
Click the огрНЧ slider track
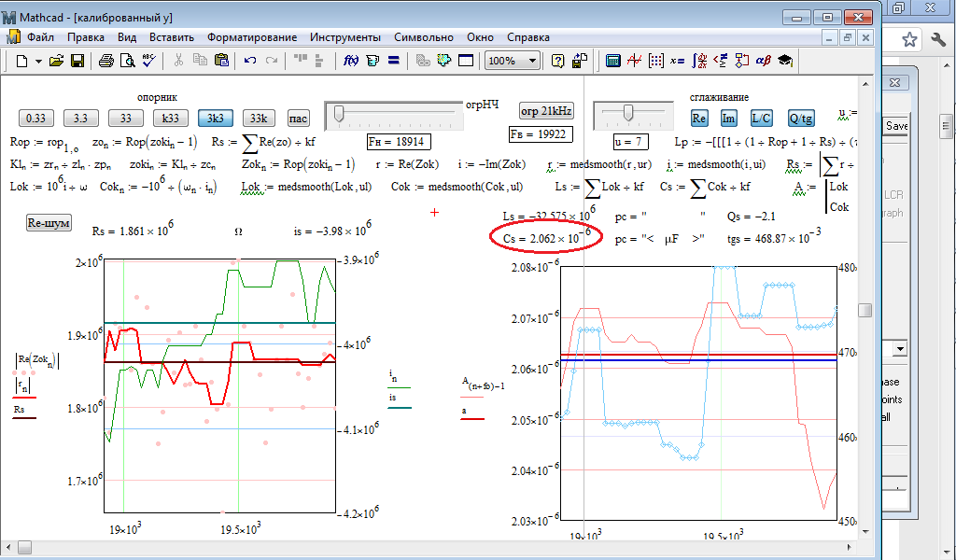[x=401, y=114]
